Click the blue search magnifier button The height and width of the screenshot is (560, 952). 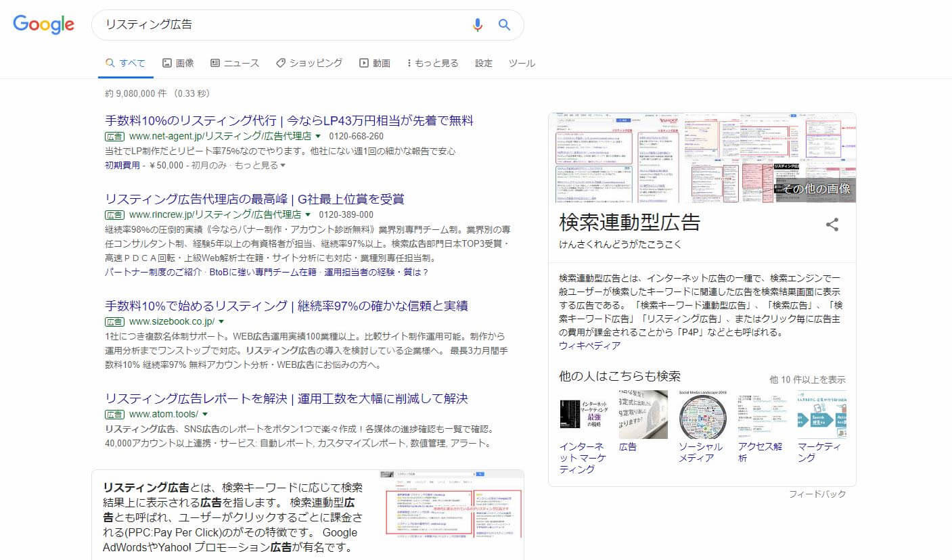(504, 25)
